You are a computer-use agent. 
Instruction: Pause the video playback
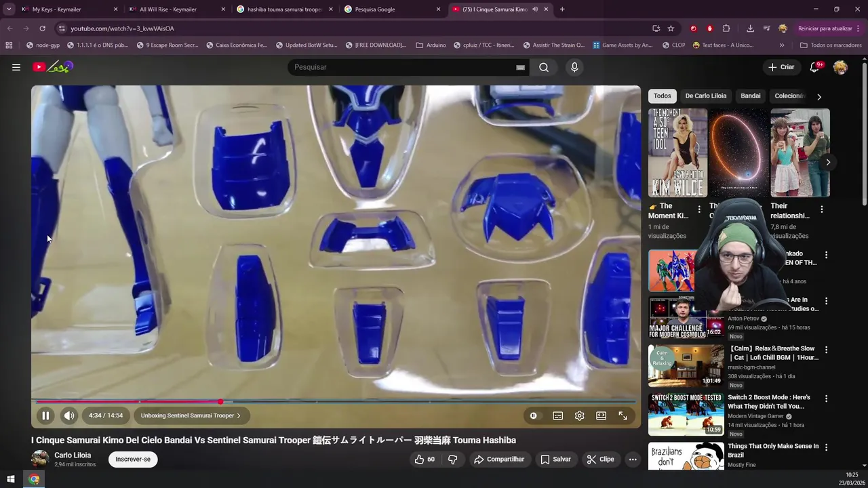45,415
